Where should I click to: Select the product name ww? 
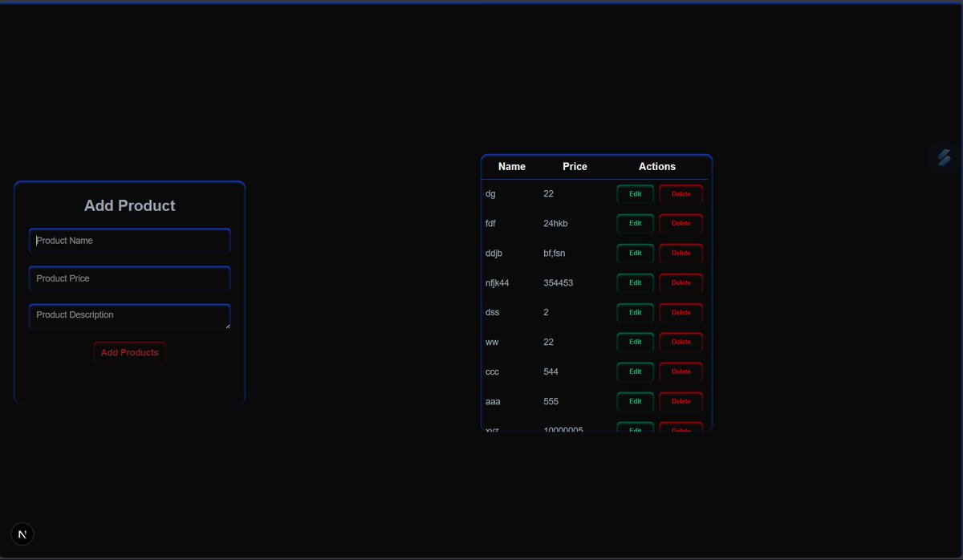[x=492, y=343]
